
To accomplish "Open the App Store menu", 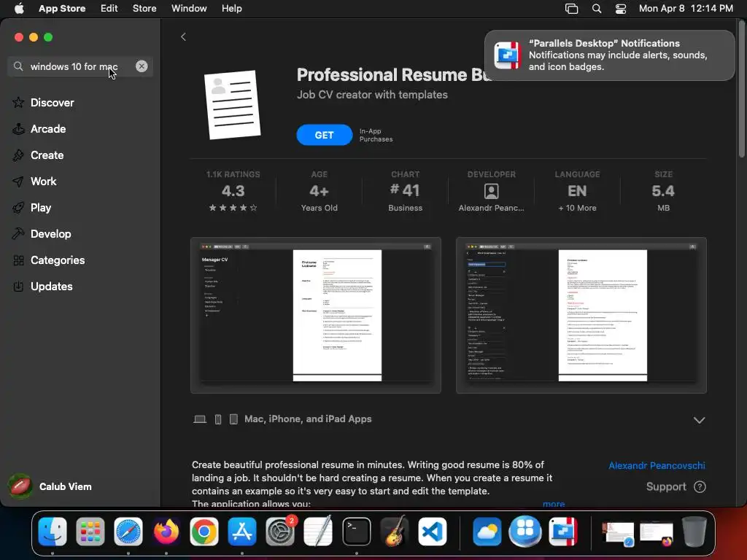I will click(62, 8).
